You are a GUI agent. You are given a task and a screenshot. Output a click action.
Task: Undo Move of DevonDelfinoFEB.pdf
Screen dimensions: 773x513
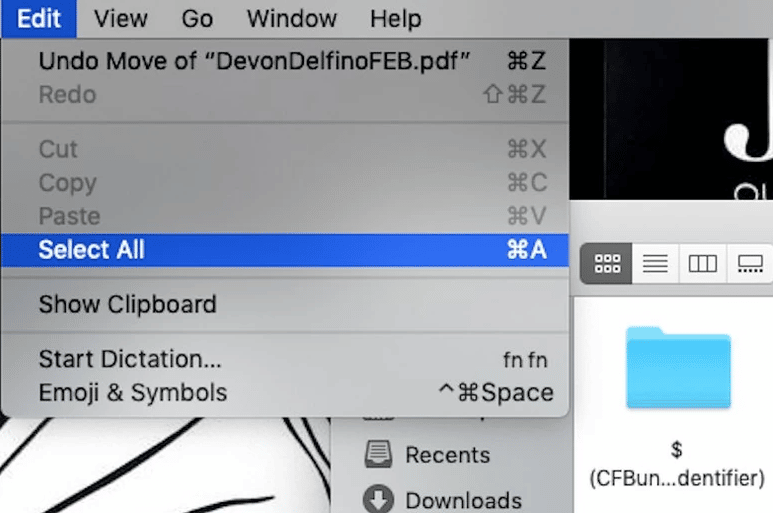(254, 61)
